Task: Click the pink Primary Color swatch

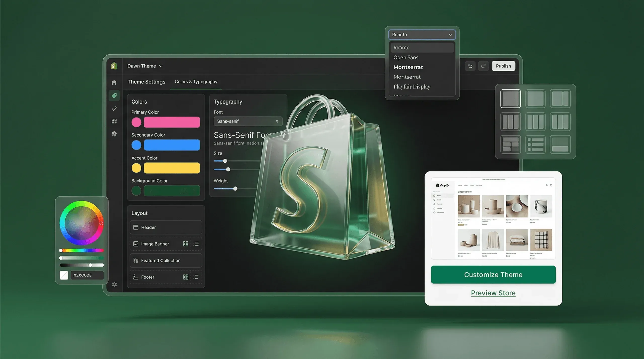Action: click(136, 122)
